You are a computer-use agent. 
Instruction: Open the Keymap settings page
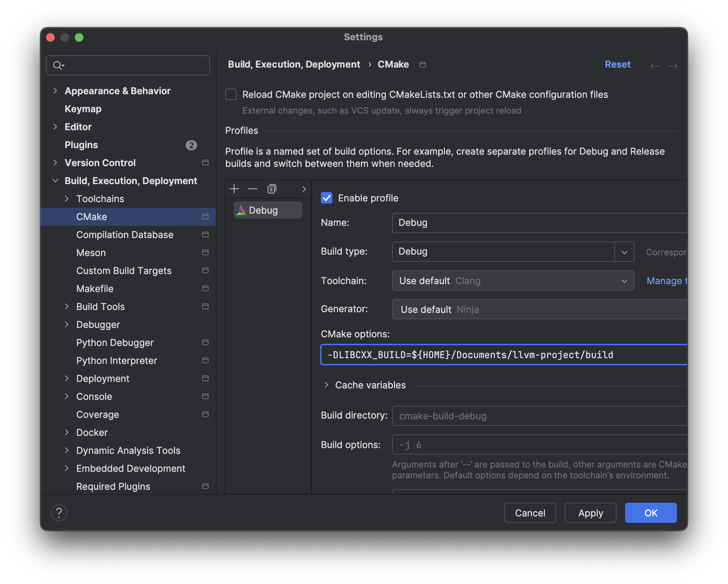click(83, 109)
